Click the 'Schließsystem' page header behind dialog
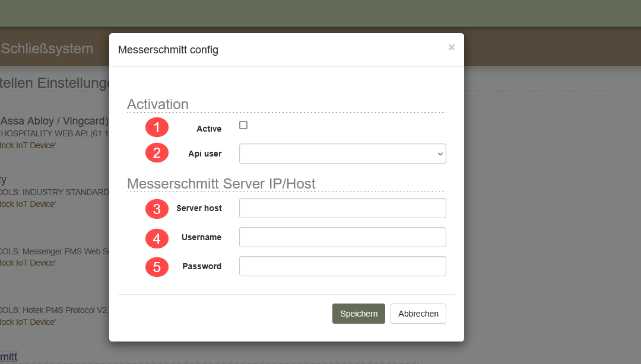Image resolution: width=641 pixels, height=364 pixels. click(47, 49)
